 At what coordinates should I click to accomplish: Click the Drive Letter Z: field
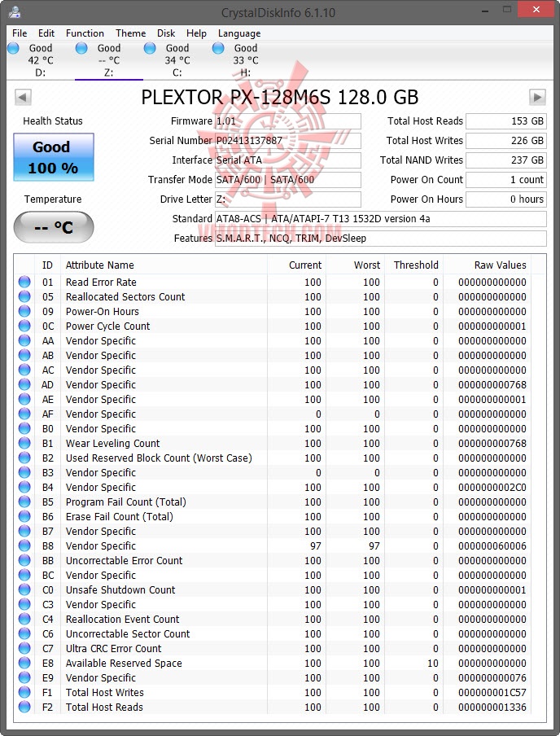point(288,199)
